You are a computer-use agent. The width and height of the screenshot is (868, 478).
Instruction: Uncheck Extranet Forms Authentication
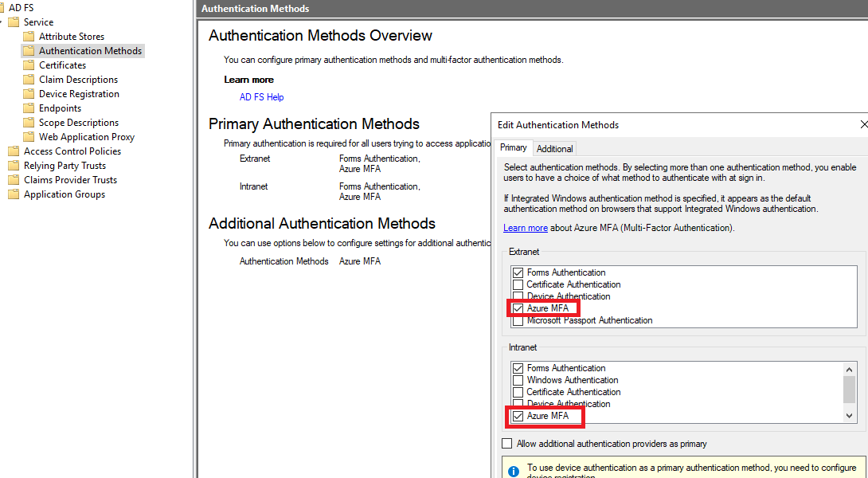[518, 272]
